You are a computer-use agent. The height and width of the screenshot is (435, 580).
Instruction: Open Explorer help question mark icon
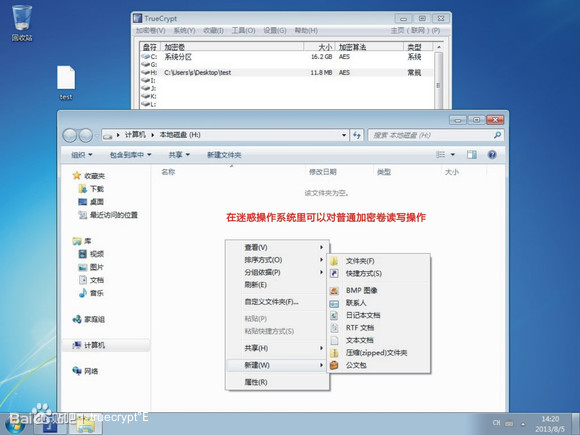[492, 155]
